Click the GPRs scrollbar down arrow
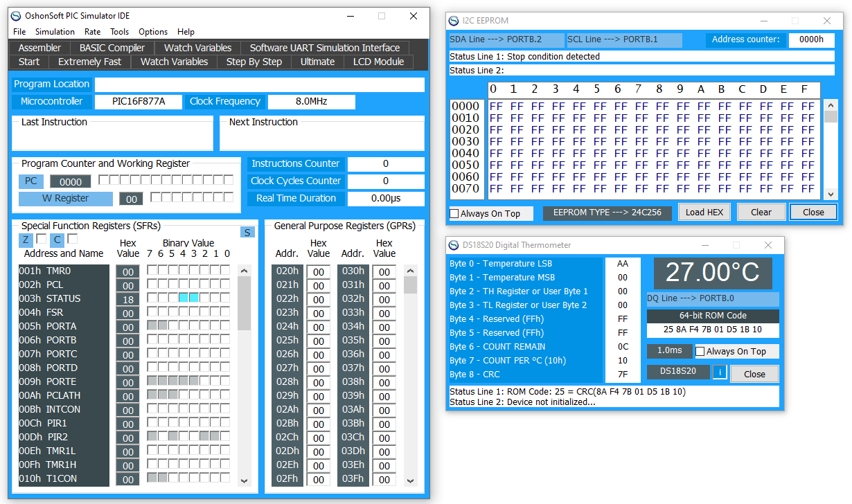852x504 pixels. point(410,480)
